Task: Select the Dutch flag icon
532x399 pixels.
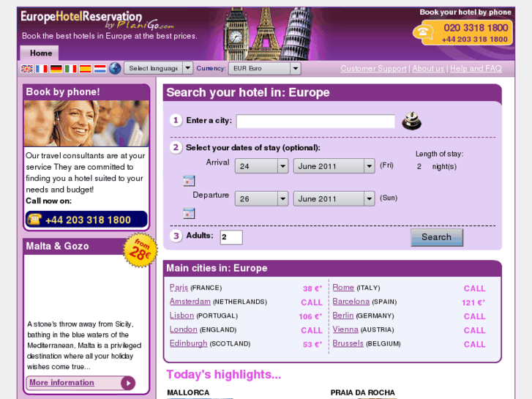Action: coord(100,69)
